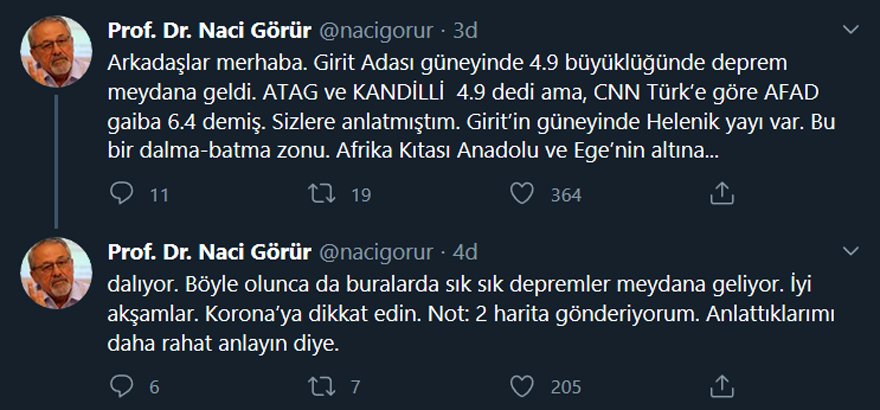Open the second tweet's text mentioning Korona
This screenshot has height=410, width=880.
(470, 313)
